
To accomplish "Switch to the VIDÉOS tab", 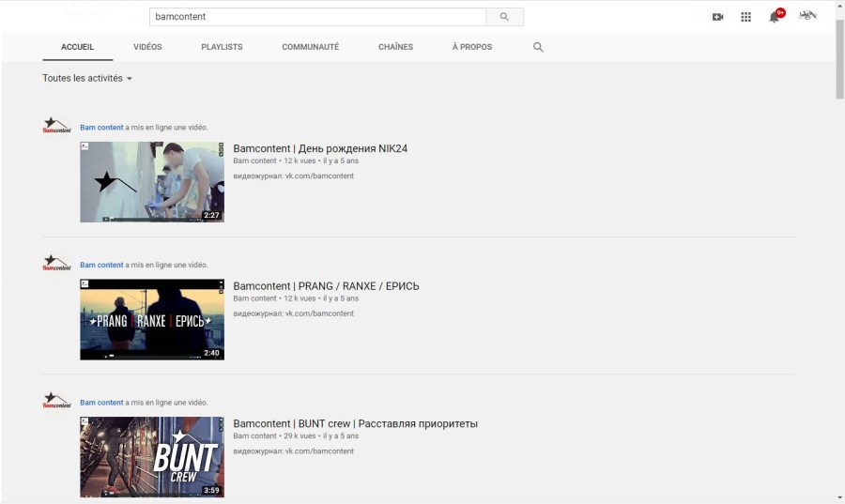I will pyautogui.click(x=147, y=47).
